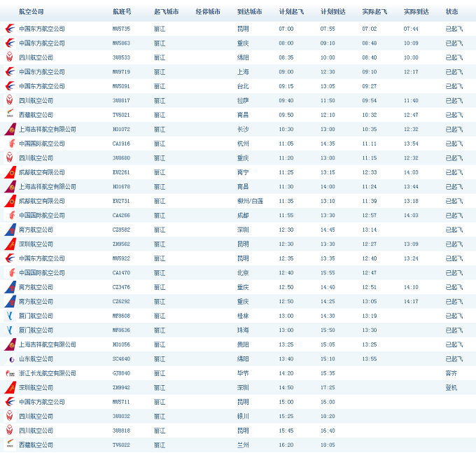Select the 计划起飞 column header
This screenshot has width=476, height=453.
tap(291, 12)
